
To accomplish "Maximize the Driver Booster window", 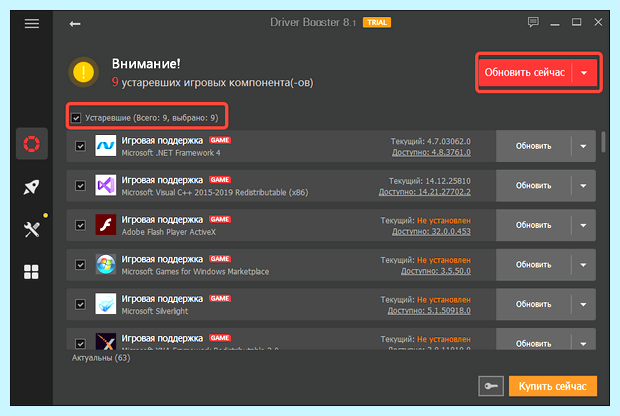I will [577, 22].
